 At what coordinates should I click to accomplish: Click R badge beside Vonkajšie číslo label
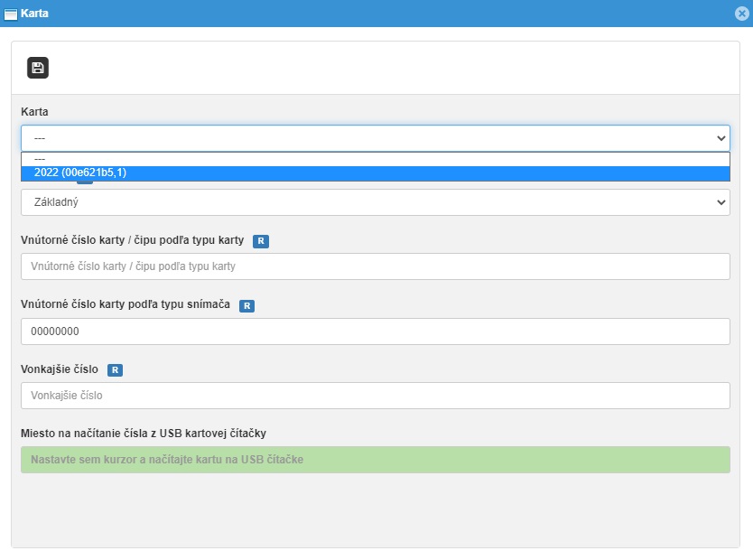tap(115, 370)
